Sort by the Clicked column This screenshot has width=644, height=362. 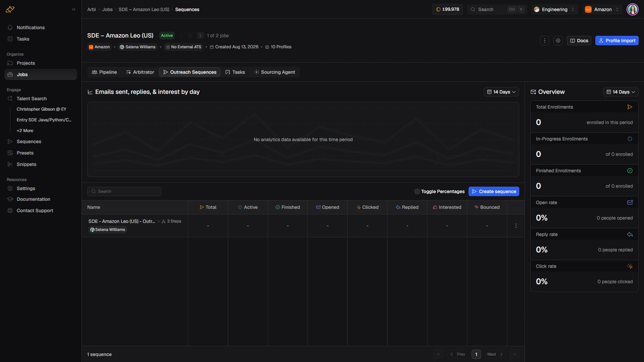click(x=367, y=207)
